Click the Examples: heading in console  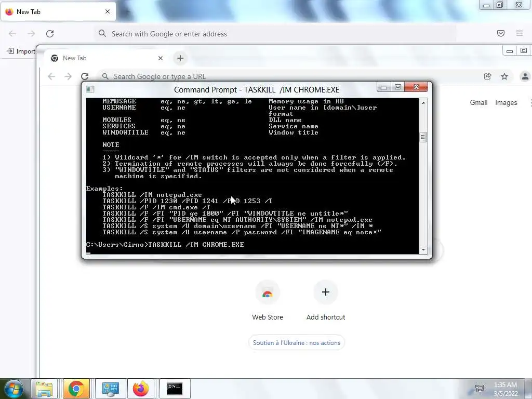coord(104,188)
